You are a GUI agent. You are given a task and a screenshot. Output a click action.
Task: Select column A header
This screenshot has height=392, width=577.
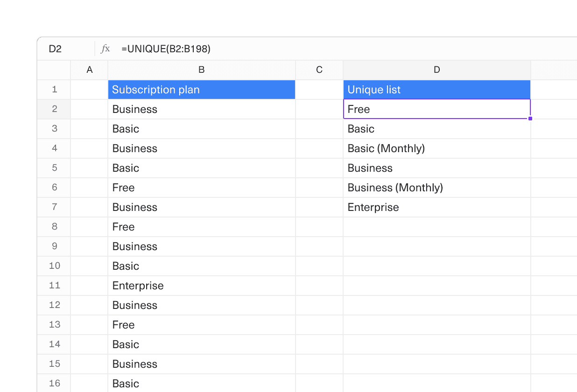(x=90, y=70)
